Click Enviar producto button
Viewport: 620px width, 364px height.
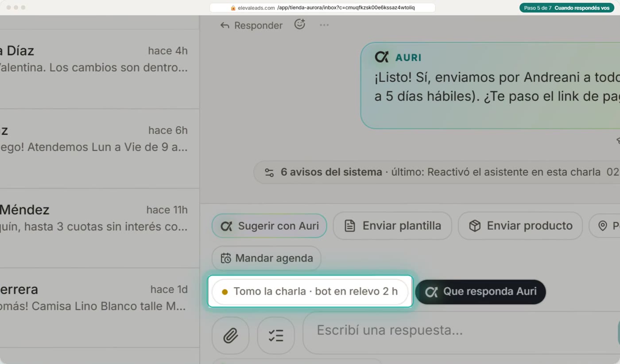click(x=520, y=226)
